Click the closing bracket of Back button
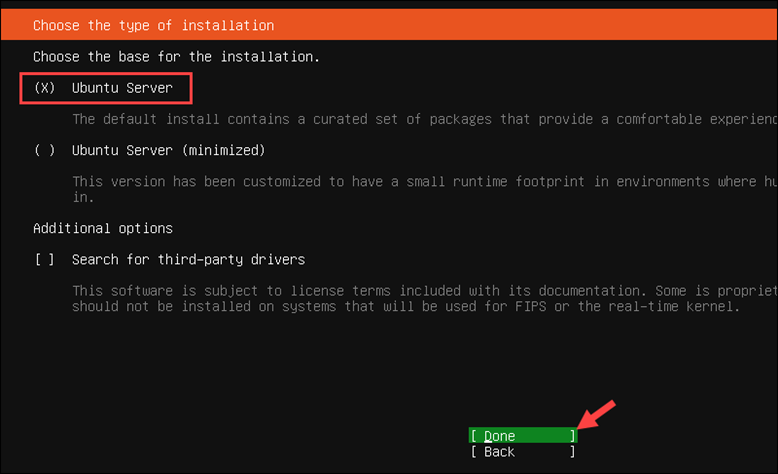Viewport: 778px width, 474px height. 573,452
